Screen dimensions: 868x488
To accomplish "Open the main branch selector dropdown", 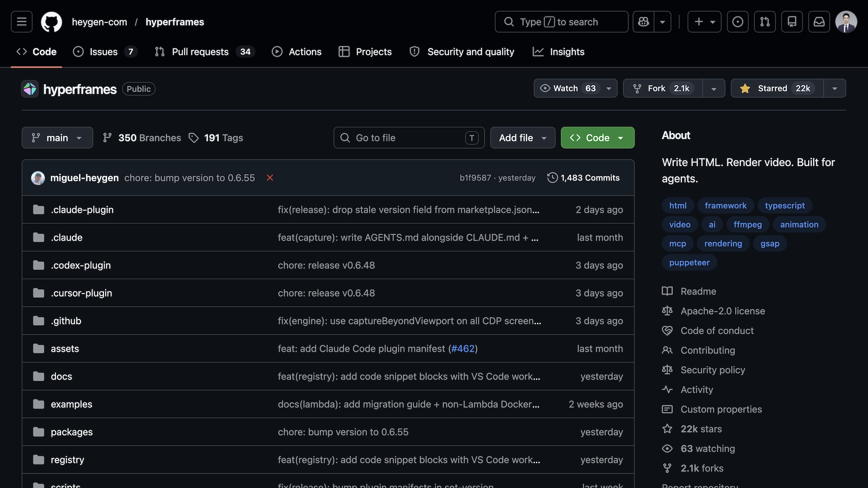I will (x=57, y=138).
